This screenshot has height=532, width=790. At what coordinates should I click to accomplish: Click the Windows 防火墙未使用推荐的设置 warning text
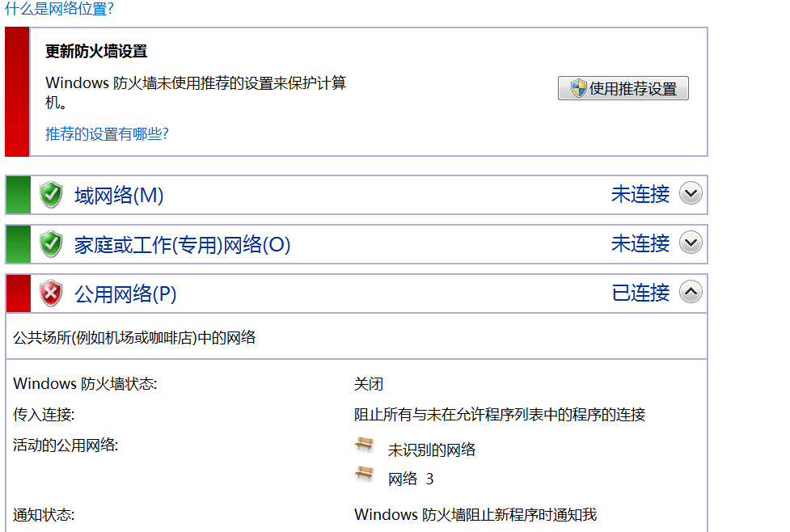(x=196, y=93)
